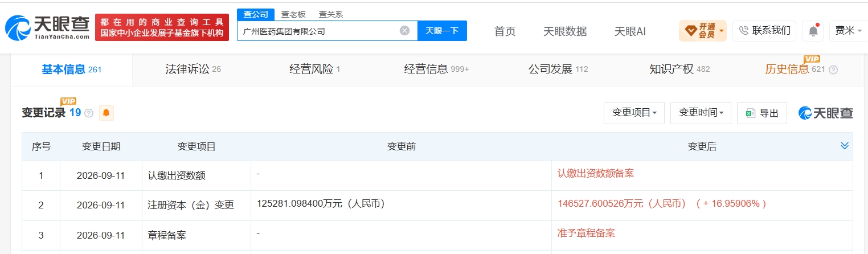Click the 变更前 column header
This screenshot has width=868, height=254.
[401, 146]
